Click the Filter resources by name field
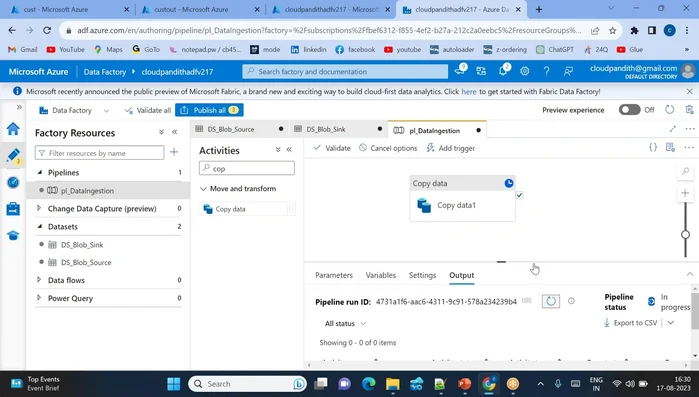Screen dimensions: 699x397 click(99, 153)
